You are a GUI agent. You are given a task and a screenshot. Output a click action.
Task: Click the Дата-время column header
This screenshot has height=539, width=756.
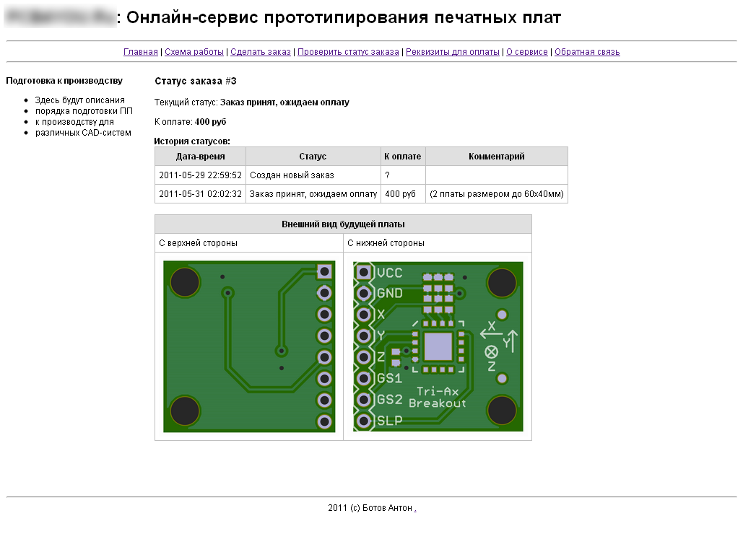(200, 157)
